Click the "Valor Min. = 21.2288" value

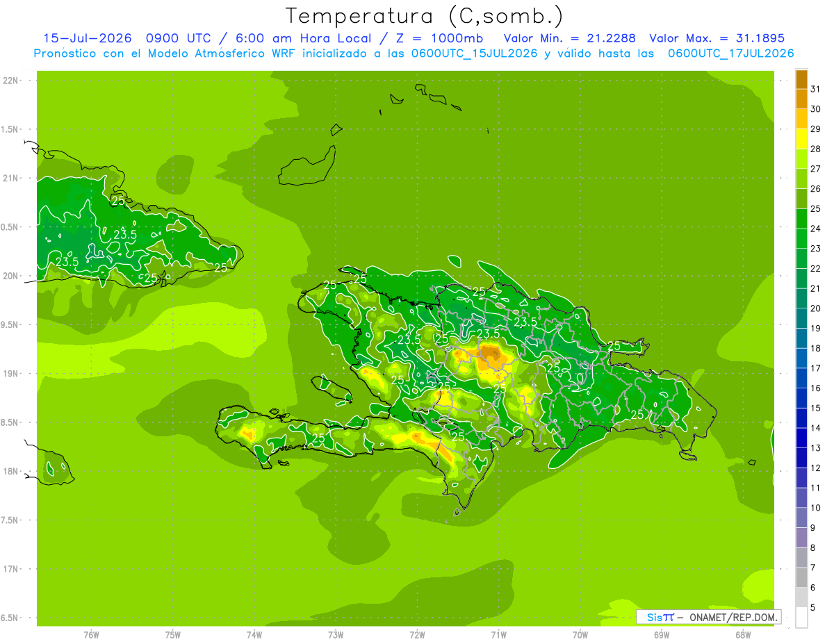tap(569, 38)
